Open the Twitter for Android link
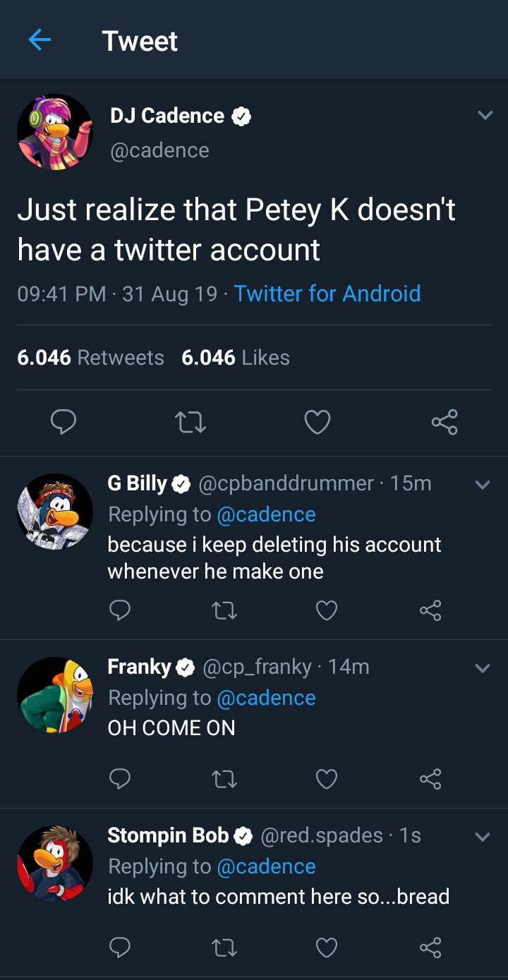The width and height of the screenshot is (508, 980). pyautogui.click(x=327, y=294)
